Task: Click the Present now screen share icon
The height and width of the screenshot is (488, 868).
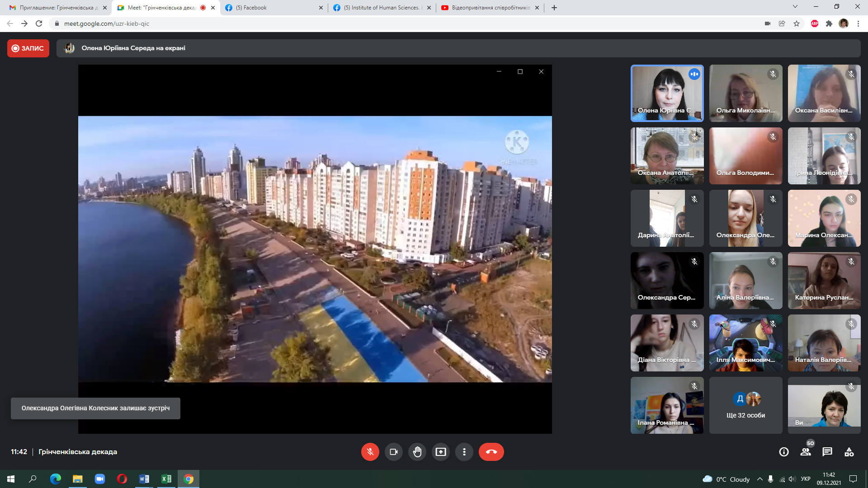Action: [440, 452]
